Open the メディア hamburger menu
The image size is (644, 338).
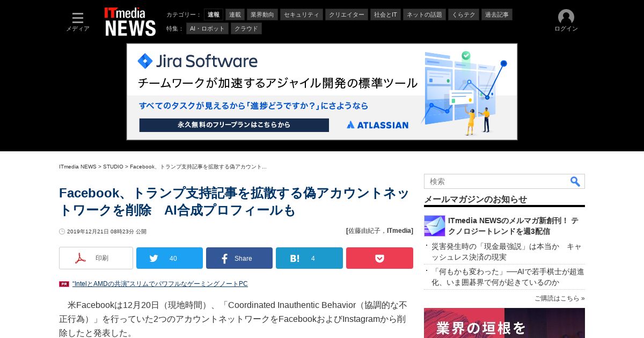78,21
